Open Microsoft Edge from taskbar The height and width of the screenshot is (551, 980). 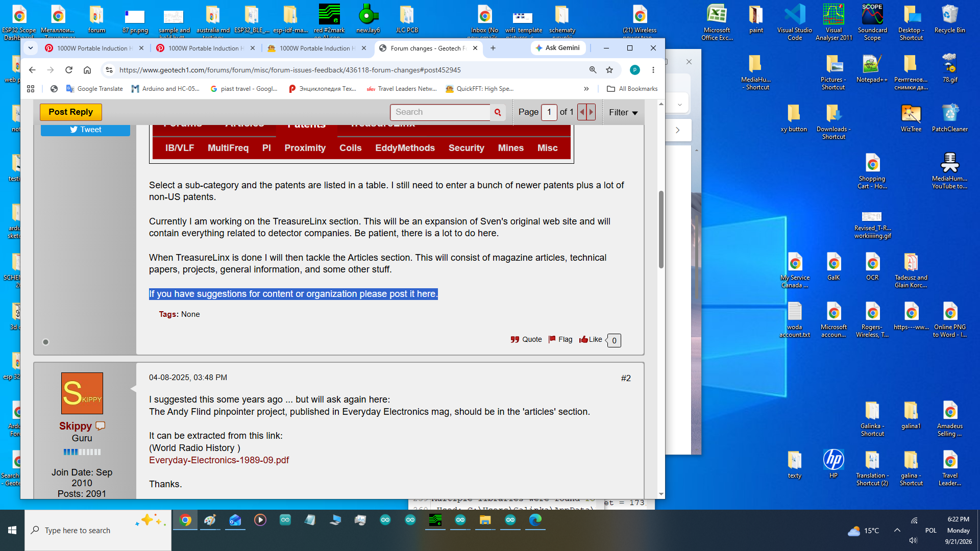[x=535, y=520]
